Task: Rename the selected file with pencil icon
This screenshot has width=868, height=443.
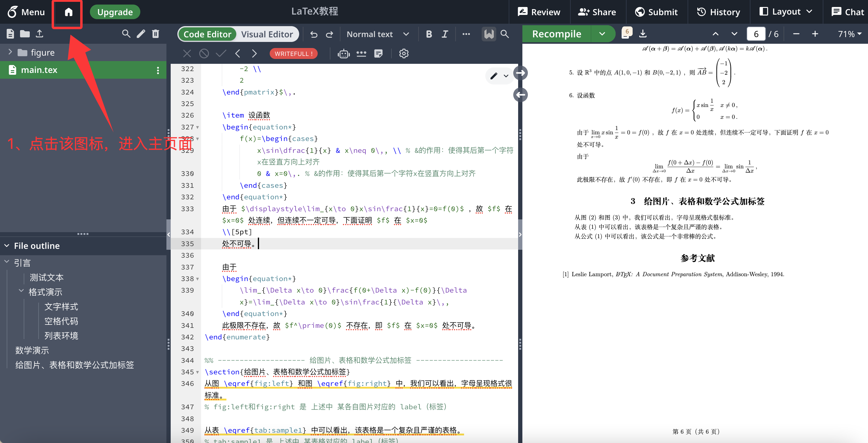Action: [141, 34]
